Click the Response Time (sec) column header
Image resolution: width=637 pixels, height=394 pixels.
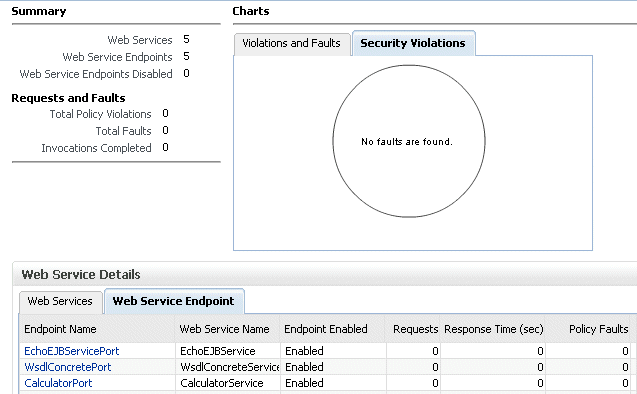tap(494, 329)
